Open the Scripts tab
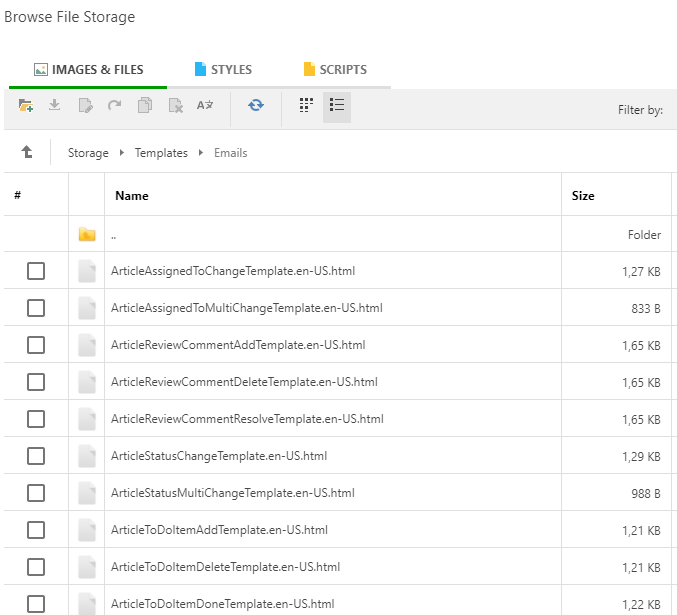Image resolution: width=677 pixels, height=615 pixels. [x=335, y=70]
